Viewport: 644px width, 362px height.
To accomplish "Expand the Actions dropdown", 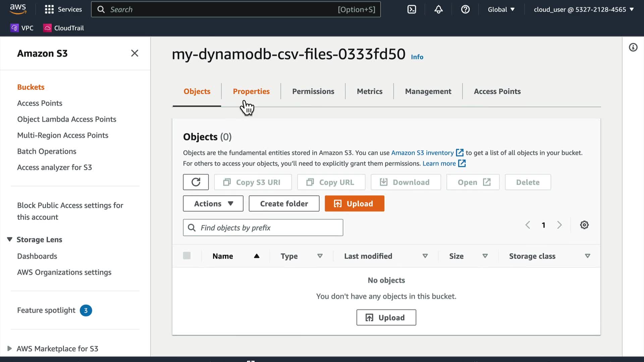I will 213,203.
